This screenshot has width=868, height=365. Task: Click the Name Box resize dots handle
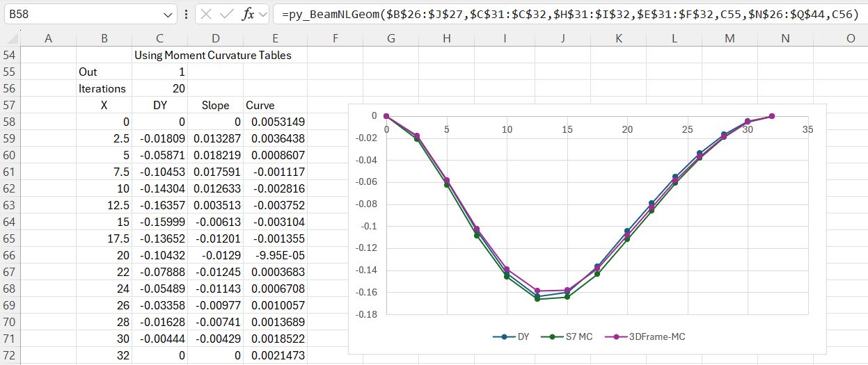(x=187, y=15)
